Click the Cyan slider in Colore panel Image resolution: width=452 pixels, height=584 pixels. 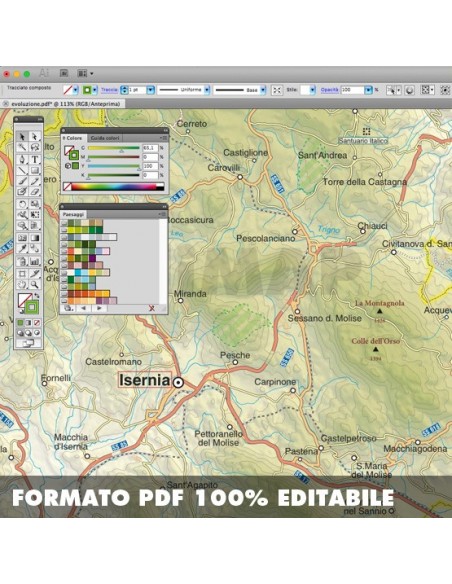(x=114, y=148)
